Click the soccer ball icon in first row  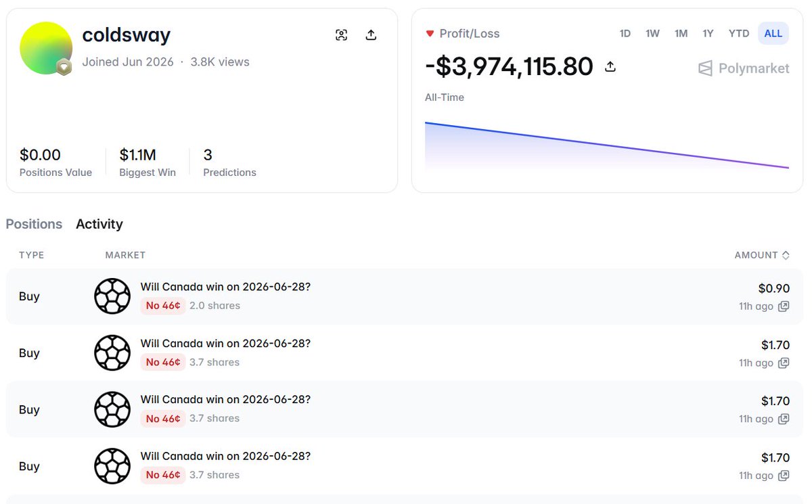(112, 296)
